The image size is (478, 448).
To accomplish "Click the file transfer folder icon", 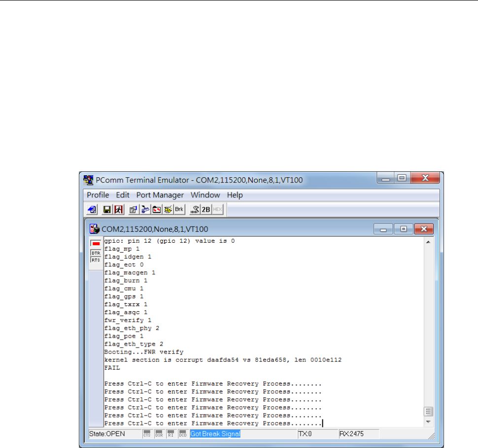I will click(157, 210).
